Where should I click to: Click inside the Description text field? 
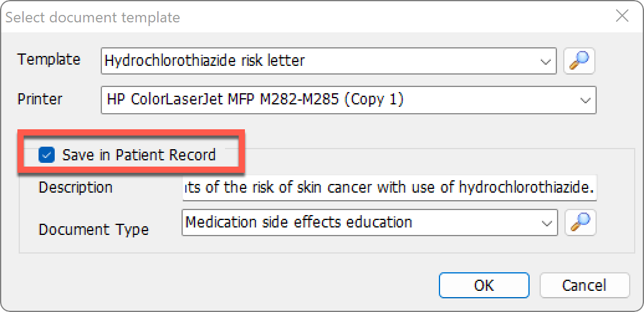coord(389,188)
